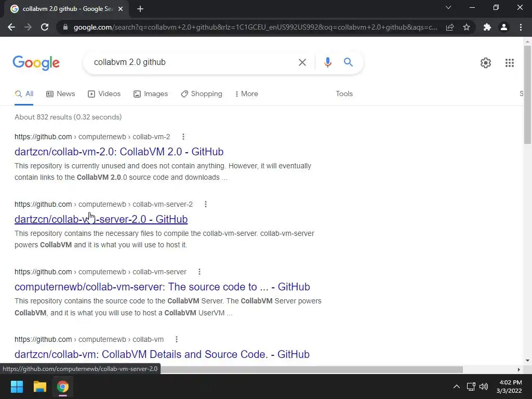Bookmark this page with the star icon
This screenshot has width=532, height=399.
point(467,27)
